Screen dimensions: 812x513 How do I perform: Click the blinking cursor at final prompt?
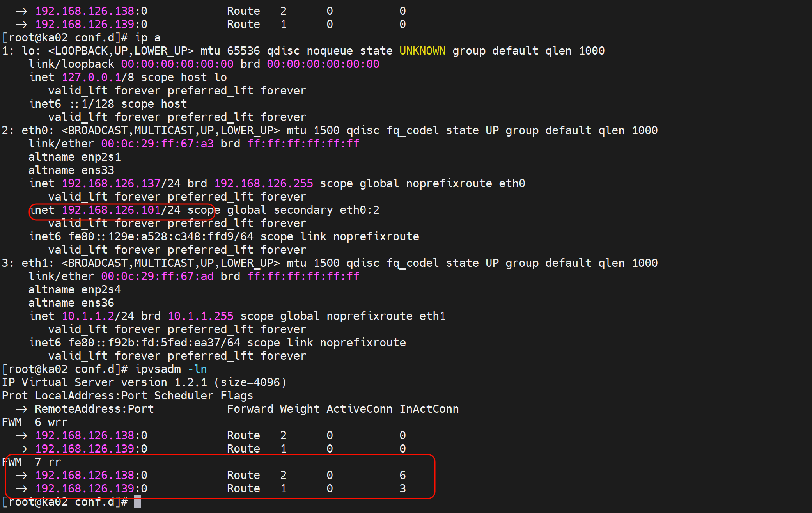[x=137, y=502]
